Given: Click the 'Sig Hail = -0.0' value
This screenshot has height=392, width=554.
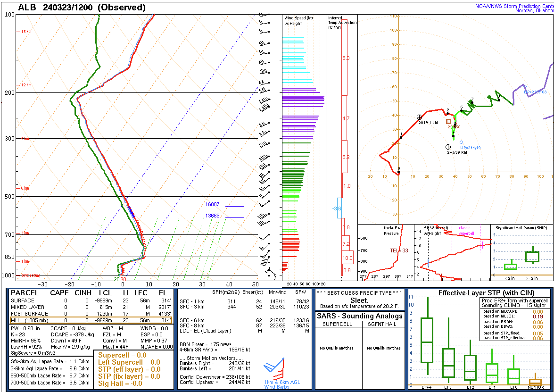Looking at the screenshot, I should pyautogui.click(x=120, y=384).
